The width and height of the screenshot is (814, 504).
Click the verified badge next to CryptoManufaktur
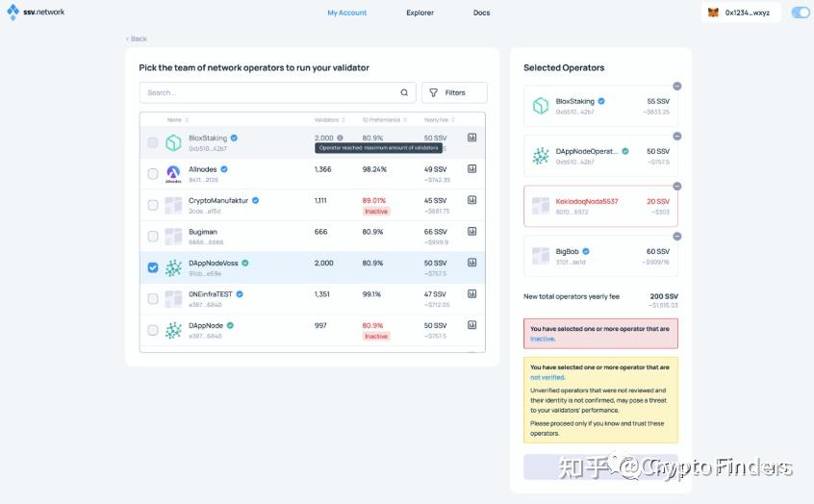pyautogui.click(x=255, y=200)
